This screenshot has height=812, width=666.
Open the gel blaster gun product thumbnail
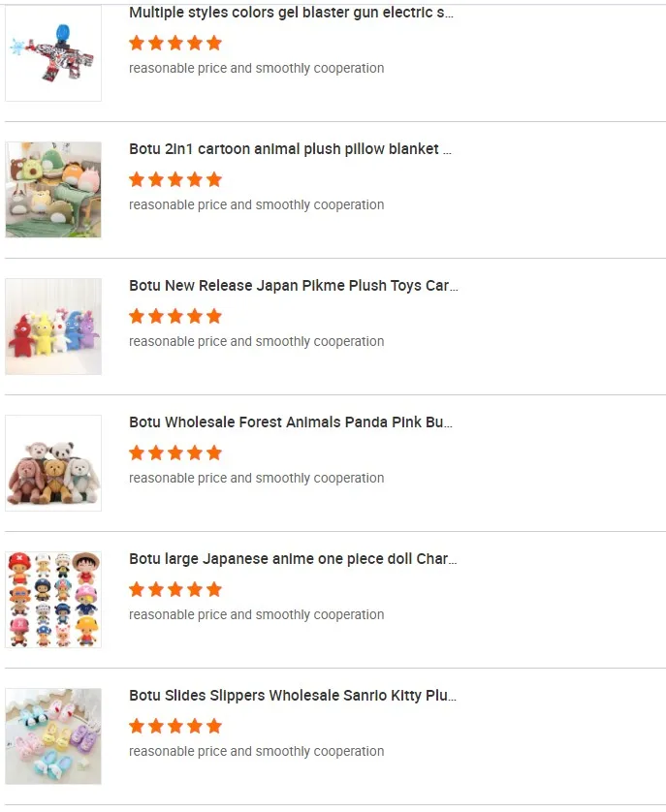pos(53,53)
